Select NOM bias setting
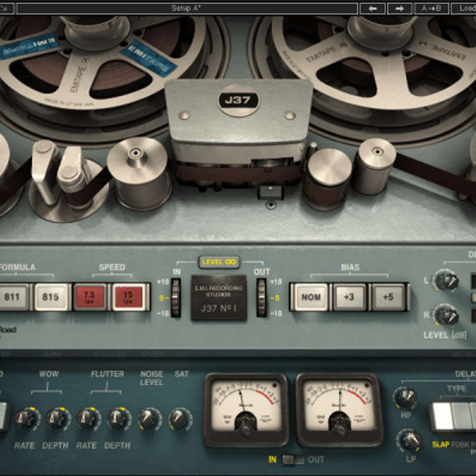 pos(311,297)
